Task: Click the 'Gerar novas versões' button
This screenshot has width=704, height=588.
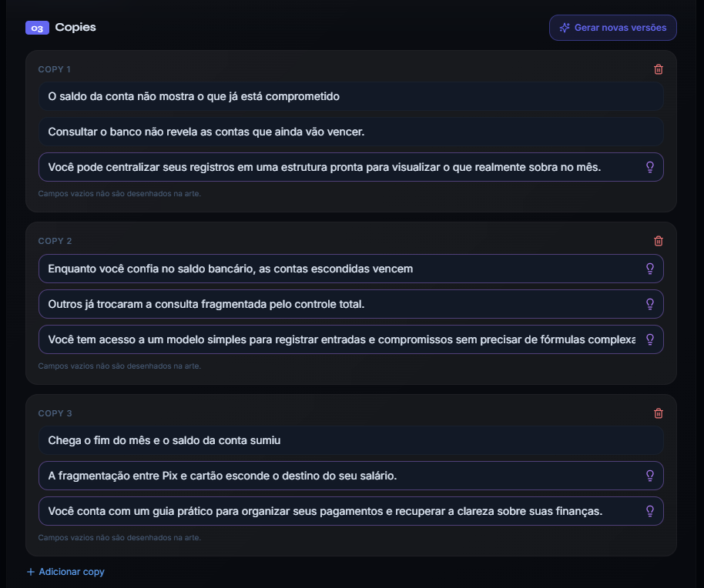Action: click(613, 28)
